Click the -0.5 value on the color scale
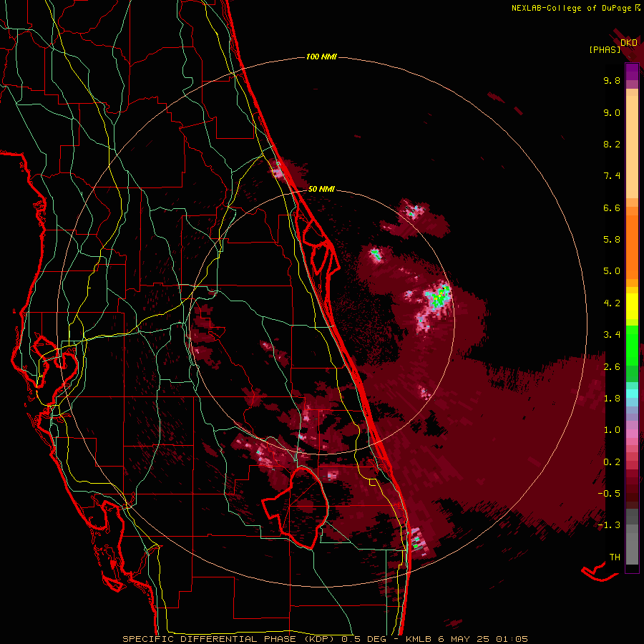This screenshot has height=644, width=644. tap(609, 494)
